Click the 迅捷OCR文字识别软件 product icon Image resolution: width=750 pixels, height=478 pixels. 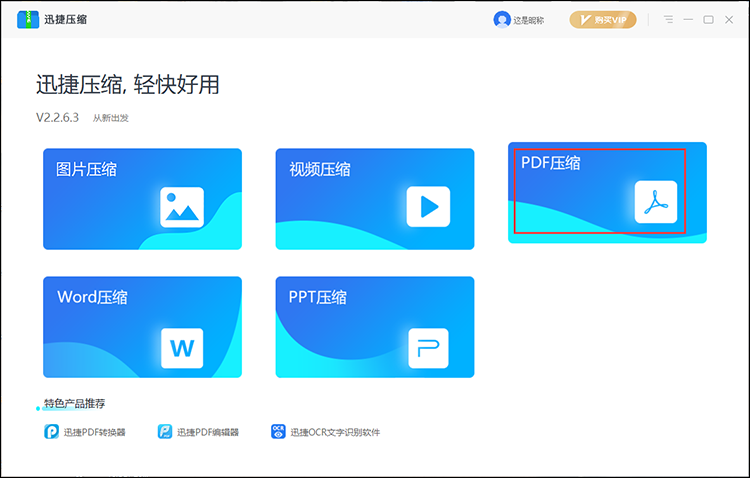click(278, 432)
